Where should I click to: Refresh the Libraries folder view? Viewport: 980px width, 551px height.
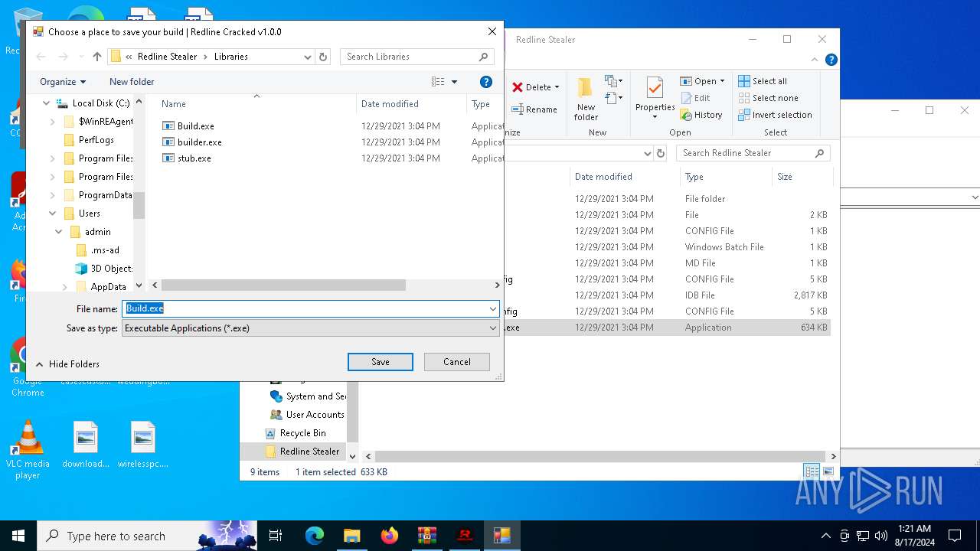pyautogui.click(x=323, y=57)
